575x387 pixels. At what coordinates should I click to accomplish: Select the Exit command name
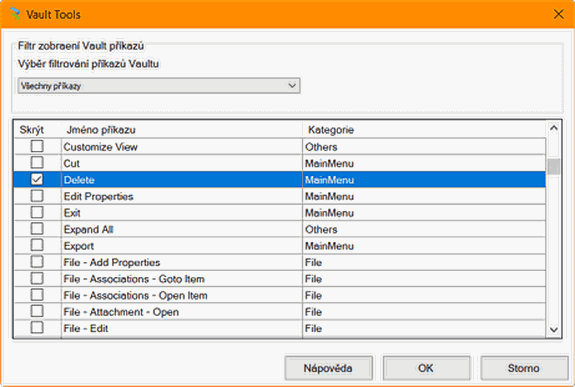(72, 213)
